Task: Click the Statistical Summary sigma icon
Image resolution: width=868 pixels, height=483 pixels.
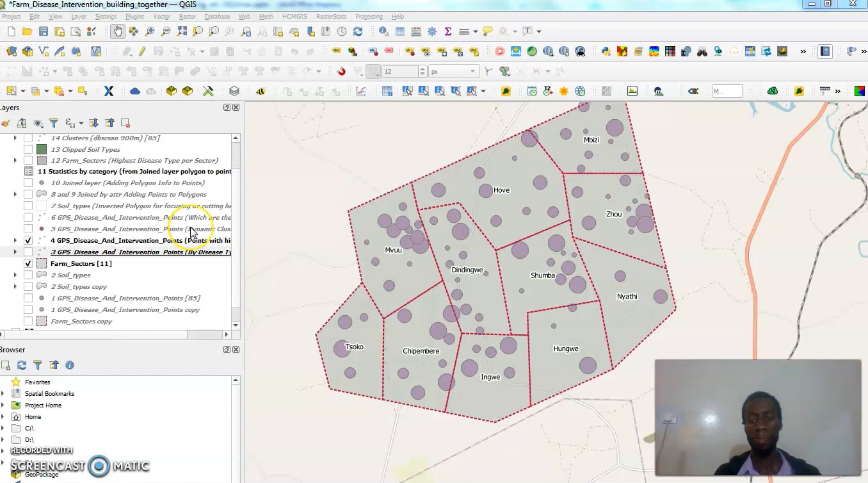Action: tap(448, 31)
